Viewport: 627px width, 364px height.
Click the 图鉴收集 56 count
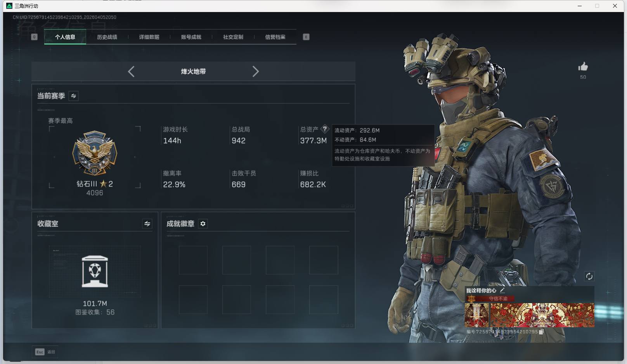point(95,312)
